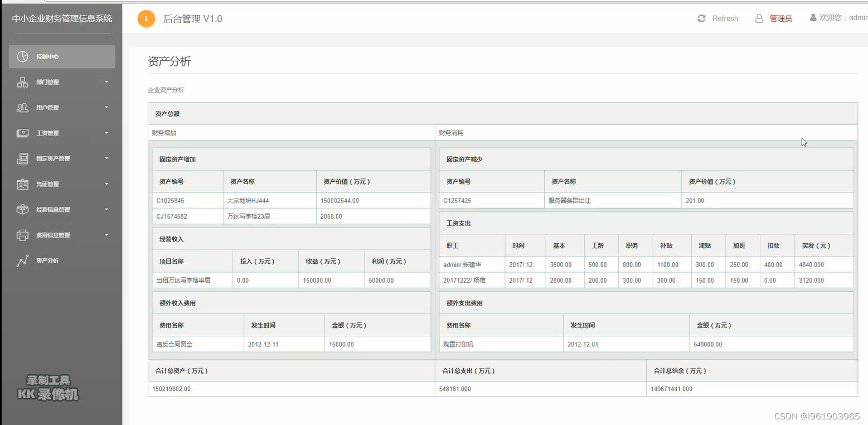Select the 经营信息管理 box icon
The height and width of the screenshot is (425, 868).
(x=22, y=210)
